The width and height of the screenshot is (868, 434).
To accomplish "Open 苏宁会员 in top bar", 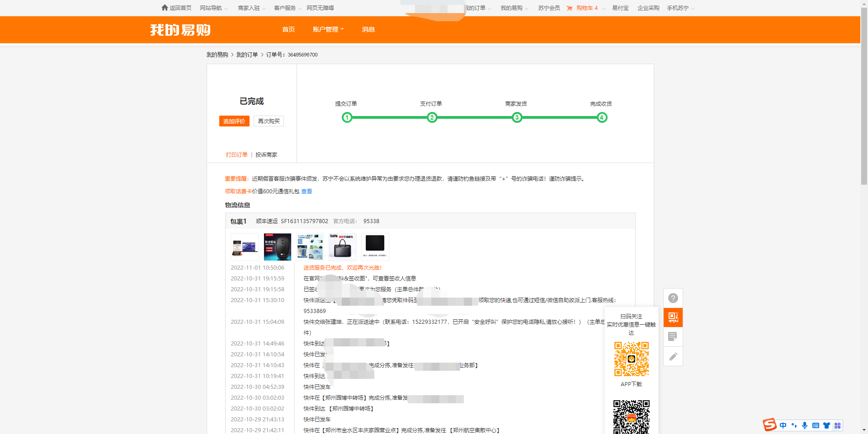I will click(549, 8).
